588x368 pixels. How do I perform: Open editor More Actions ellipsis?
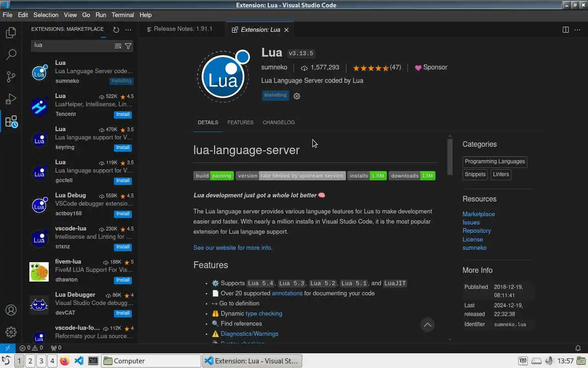point(577,29)
